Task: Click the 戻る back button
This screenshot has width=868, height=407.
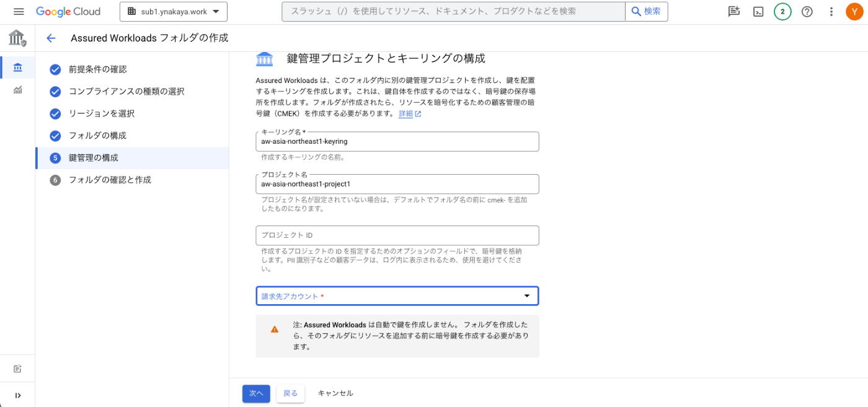Action: pyautogui.click(x=290, y=393)
